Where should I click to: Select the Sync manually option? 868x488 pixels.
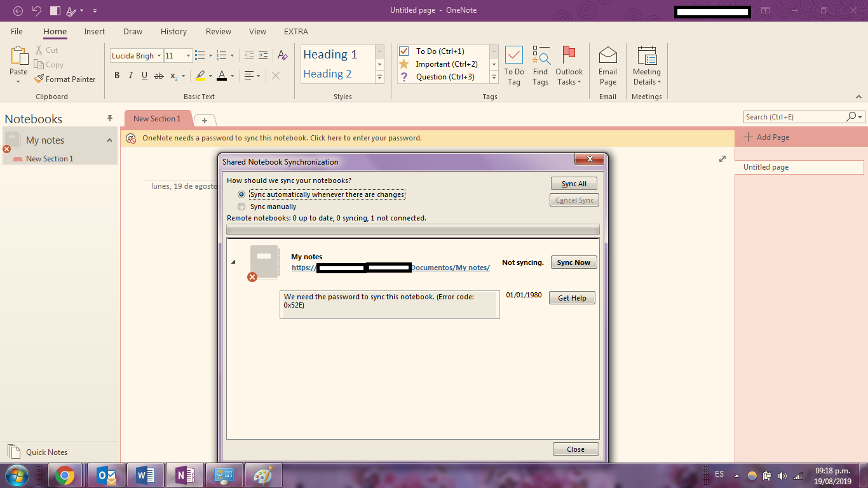(267, 207)
